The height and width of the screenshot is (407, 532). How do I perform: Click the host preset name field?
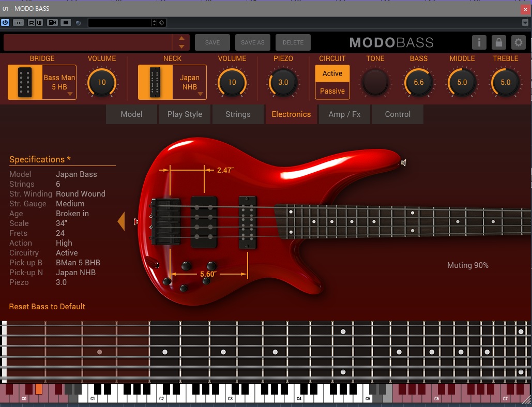click(120, 23)
